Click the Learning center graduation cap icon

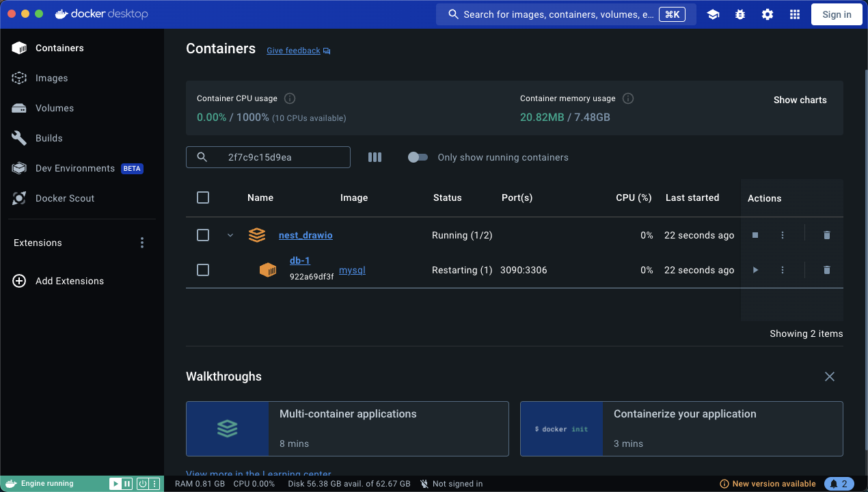click(x=713, y=14)
